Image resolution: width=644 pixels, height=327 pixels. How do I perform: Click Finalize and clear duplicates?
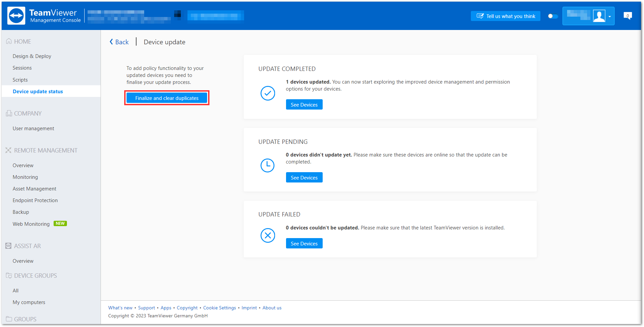166,98
